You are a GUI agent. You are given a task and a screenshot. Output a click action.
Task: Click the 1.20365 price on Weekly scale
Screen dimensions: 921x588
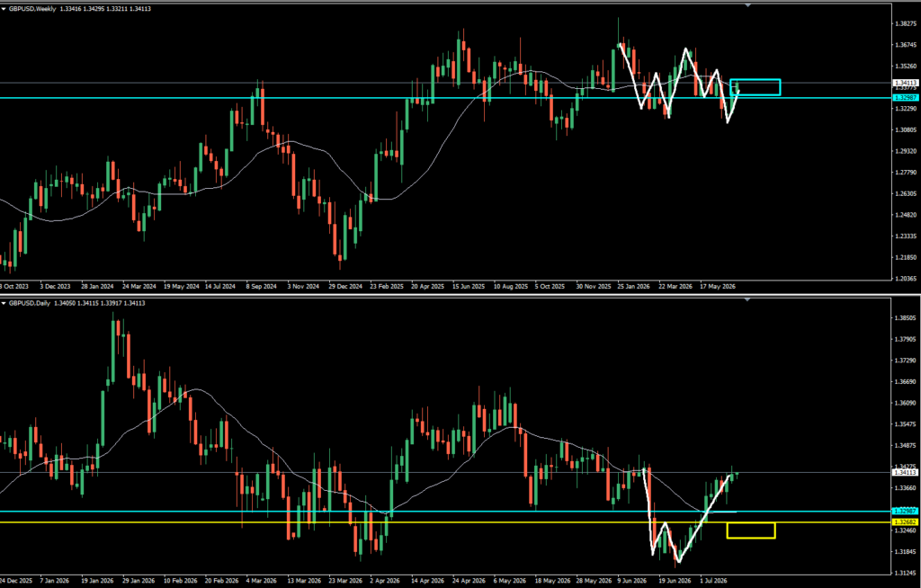coord(905,279)
